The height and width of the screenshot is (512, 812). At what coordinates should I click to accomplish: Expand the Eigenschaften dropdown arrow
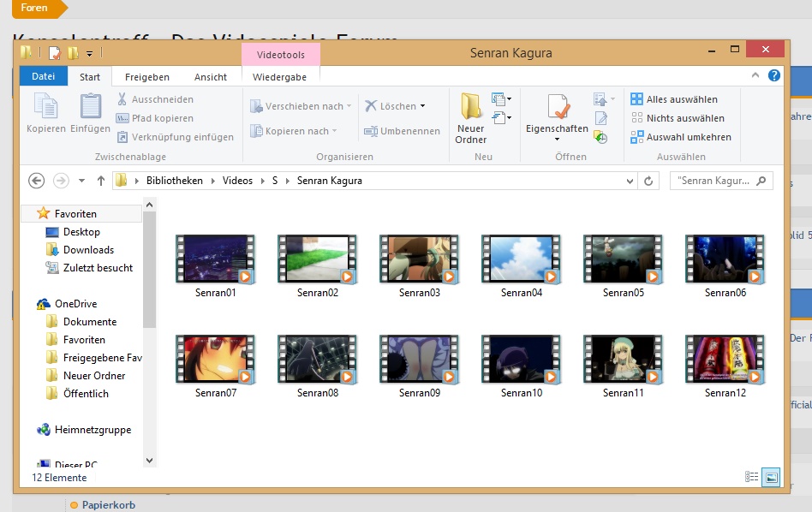558,140
